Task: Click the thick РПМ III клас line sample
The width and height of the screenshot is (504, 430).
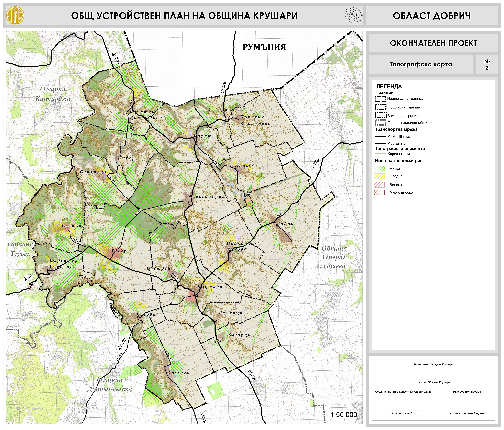Action: tap(380, 136)
